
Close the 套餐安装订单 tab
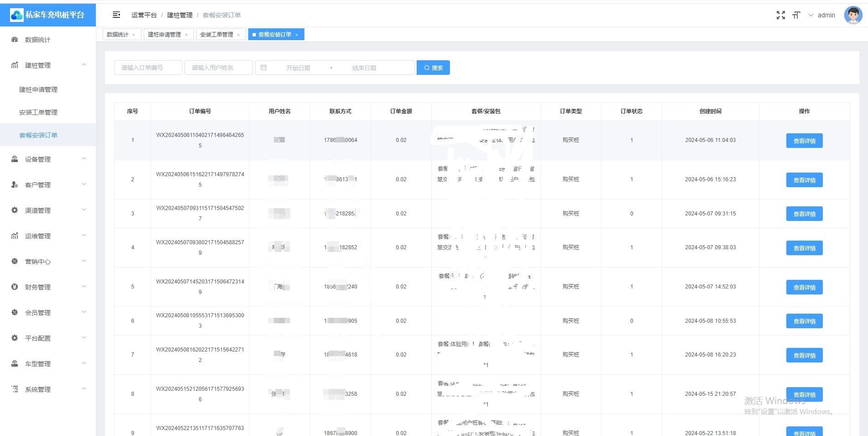(297, 35)
